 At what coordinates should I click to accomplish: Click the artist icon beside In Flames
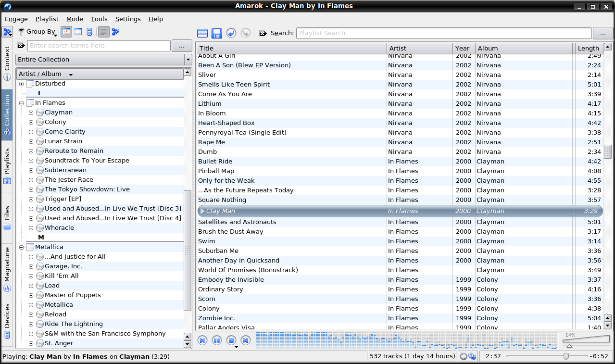click(30, 103)
